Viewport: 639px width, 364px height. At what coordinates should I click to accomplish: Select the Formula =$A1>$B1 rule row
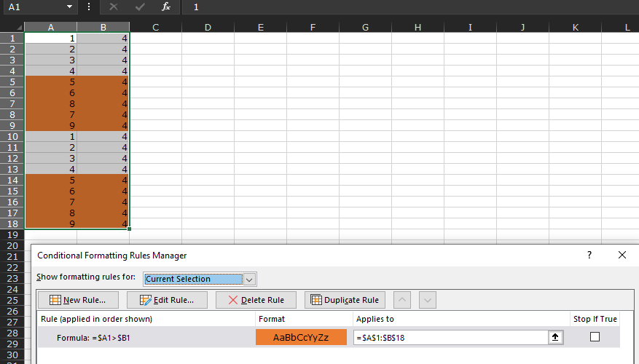[x=329, y=337]
